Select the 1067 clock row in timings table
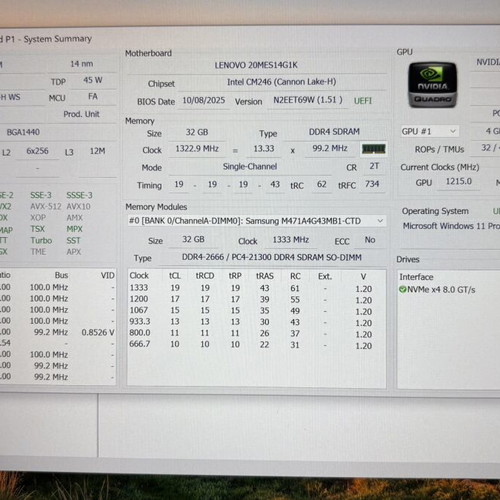This screenshot has width=500, height=500. click(251, 311)
